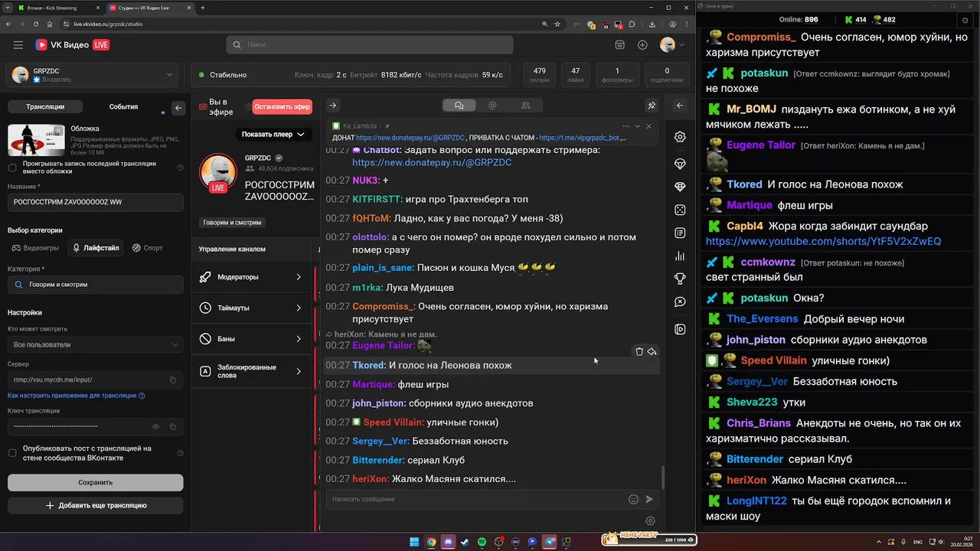This screenshot has width=980, height=551.
Task: Open the chat settings gear in the right sidebar
Action: (x=680, y=137)
